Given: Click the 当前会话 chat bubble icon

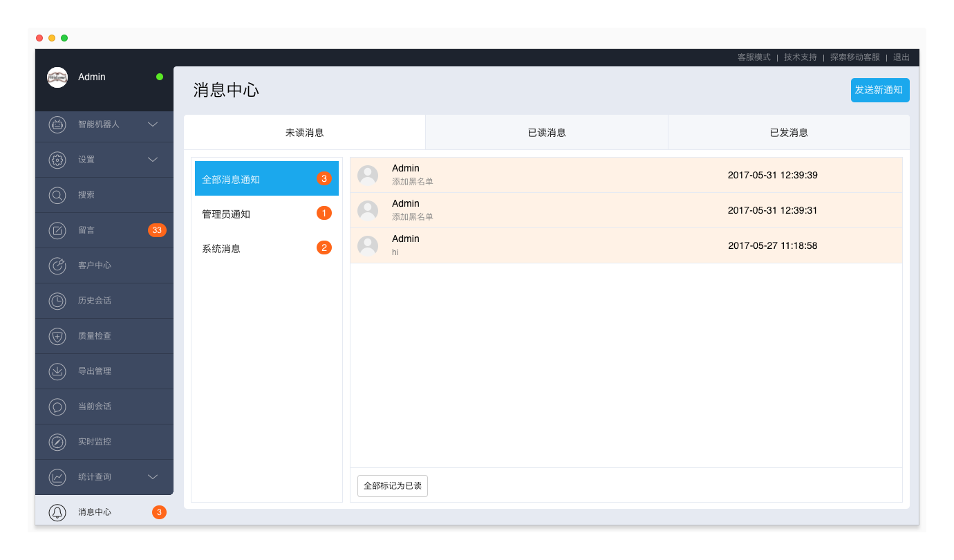Looking at the screenshot, I should [57, 407].
